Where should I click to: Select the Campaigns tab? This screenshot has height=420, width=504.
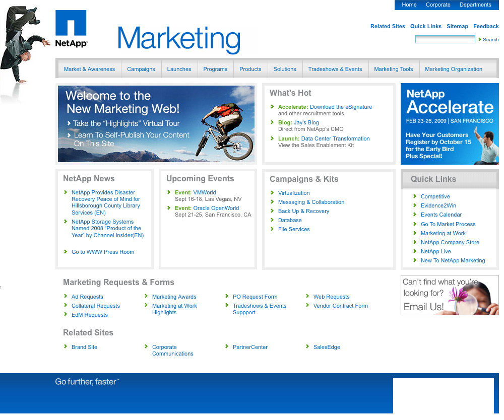point(141,69)
